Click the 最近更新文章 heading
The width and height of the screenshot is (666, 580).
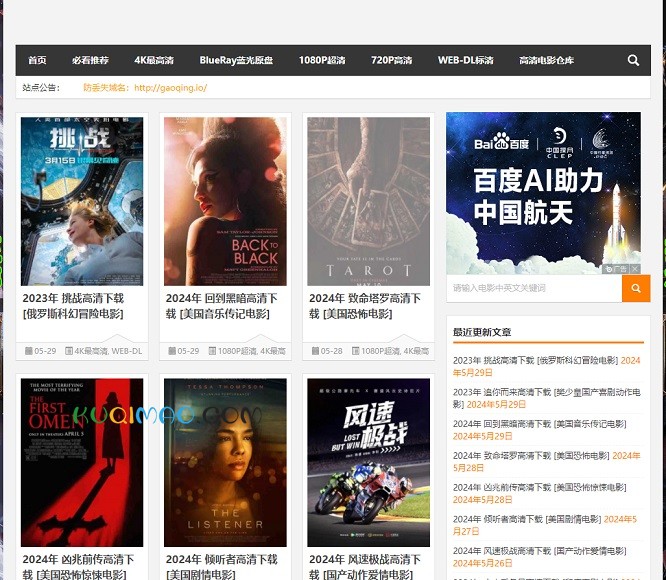point(482,332)
